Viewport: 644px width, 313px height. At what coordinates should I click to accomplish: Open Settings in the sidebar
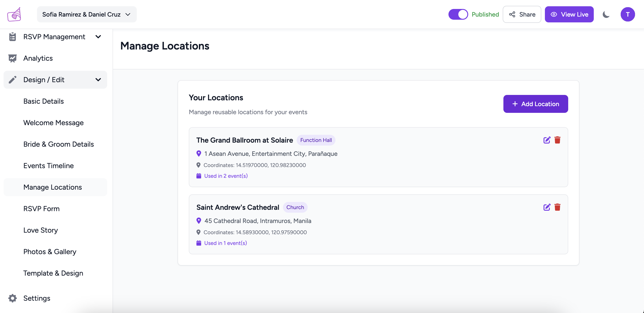[x=55, y=298]
